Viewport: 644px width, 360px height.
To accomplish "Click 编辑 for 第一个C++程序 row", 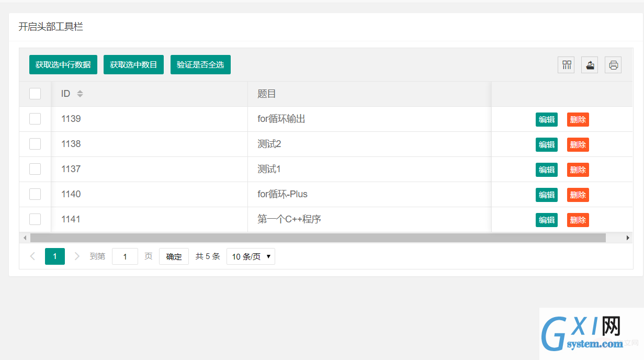I will click(x=547, y=220).
